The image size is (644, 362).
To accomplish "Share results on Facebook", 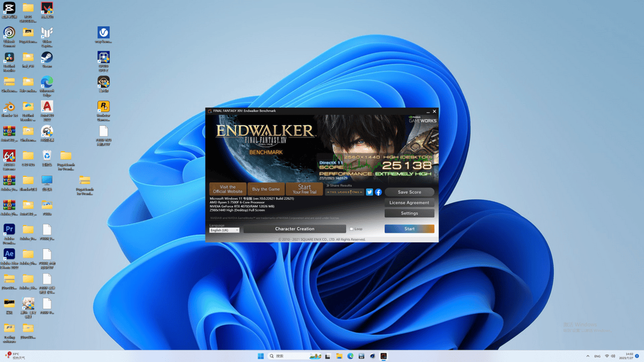I will [378, 192].
